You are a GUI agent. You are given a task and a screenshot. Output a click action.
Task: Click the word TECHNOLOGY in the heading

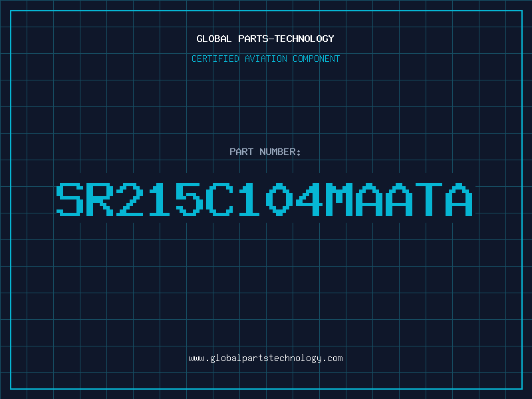point(305,39)
